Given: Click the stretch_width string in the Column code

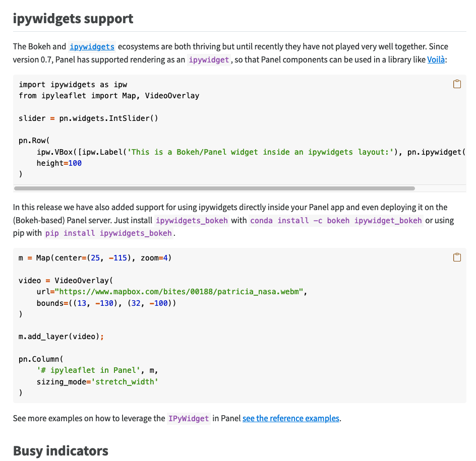Looking at the screenshot, I should [x=123, y=381].
